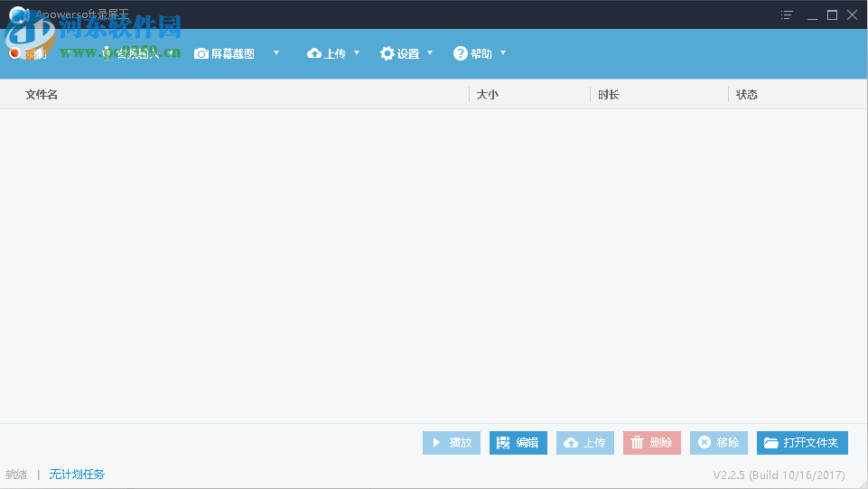Click the camera screenshot icon
This screenshot has height=489, width=868.
point(201,53)
